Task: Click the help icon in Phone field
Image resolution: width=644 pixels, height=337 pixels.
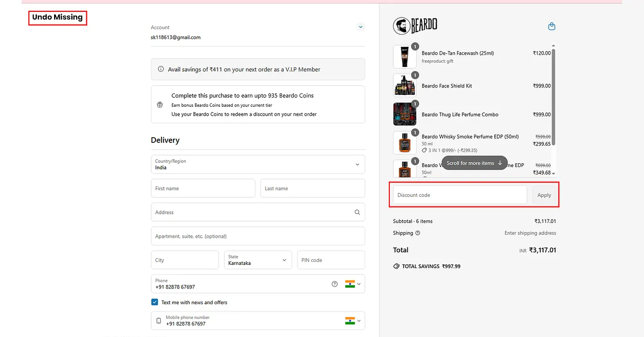Action: pyautogui.click(x=335, y=284)
